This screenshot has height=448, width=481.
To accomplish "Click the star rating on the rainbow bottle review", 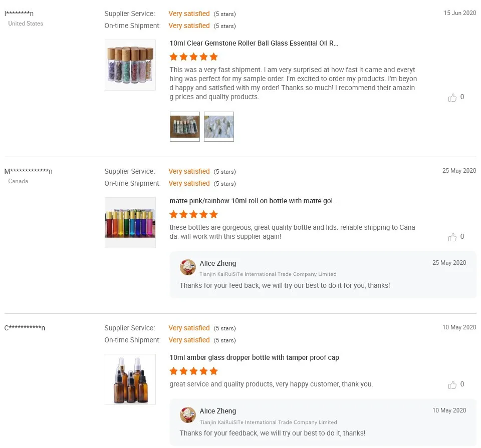I will pos(194,215).
